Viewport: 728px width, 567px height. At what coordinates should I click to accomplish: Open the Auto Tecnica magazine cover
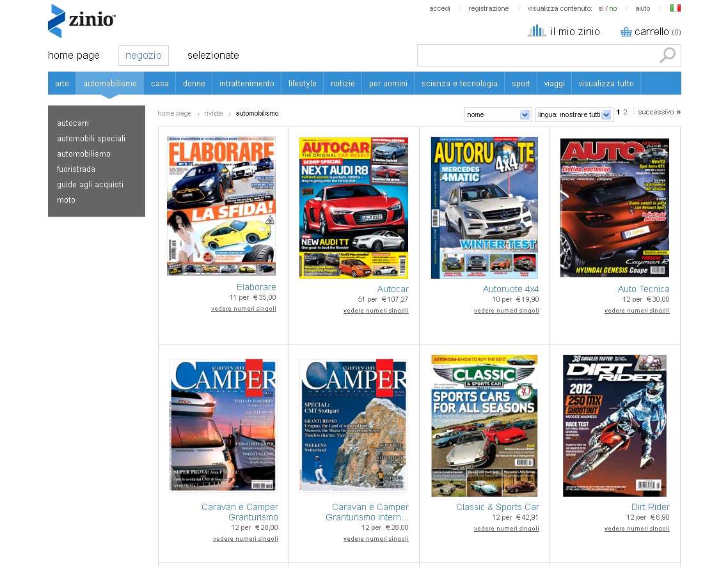tap(615, 208)
